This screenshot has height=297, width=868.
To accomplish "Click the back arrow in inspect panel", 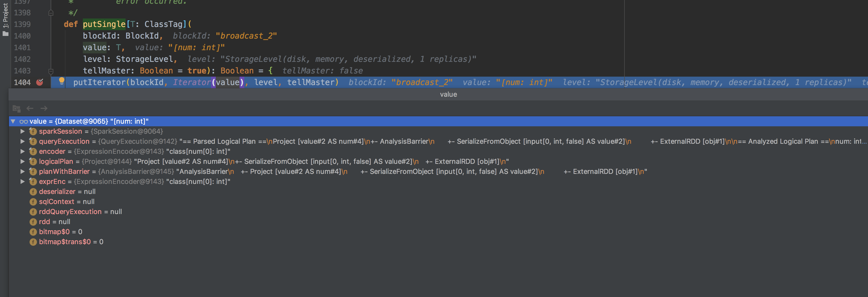I will coord(30,108).
